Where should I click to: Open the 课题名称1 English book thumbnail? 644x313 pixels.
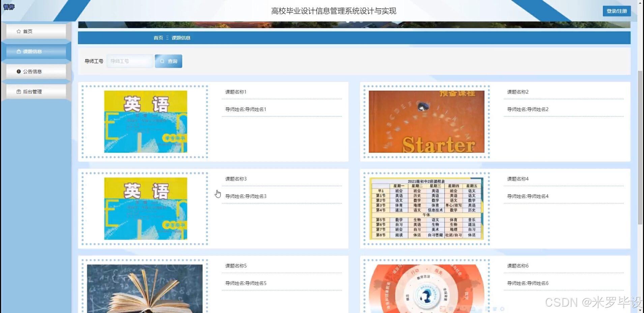coord(146,122)
